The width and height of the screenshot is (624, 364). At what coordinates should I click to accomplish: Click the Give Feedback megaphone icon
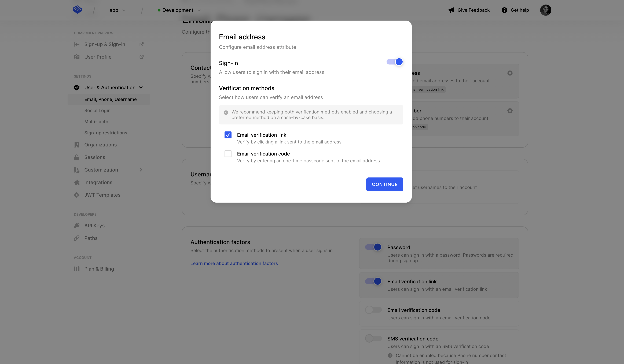(451, 10)
